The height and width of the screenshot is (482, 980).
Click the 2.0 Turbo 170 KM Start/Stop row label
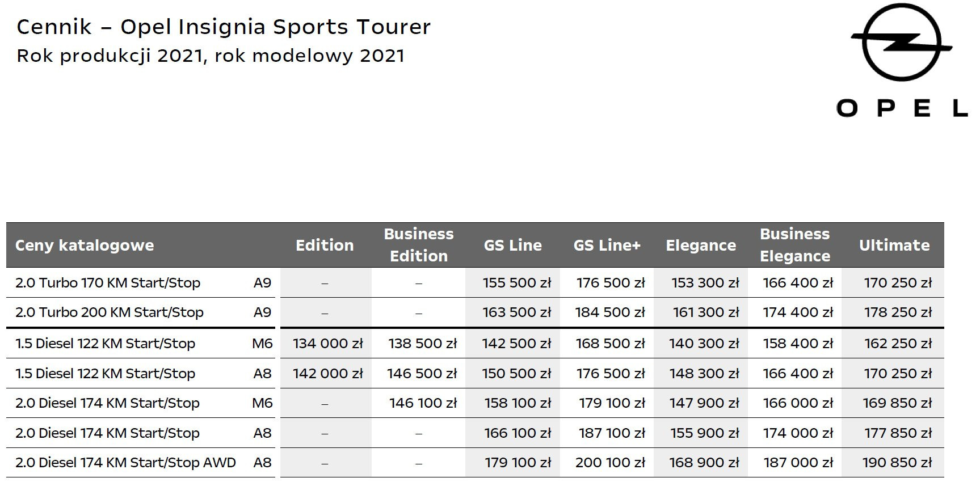[x=108, y=282]
